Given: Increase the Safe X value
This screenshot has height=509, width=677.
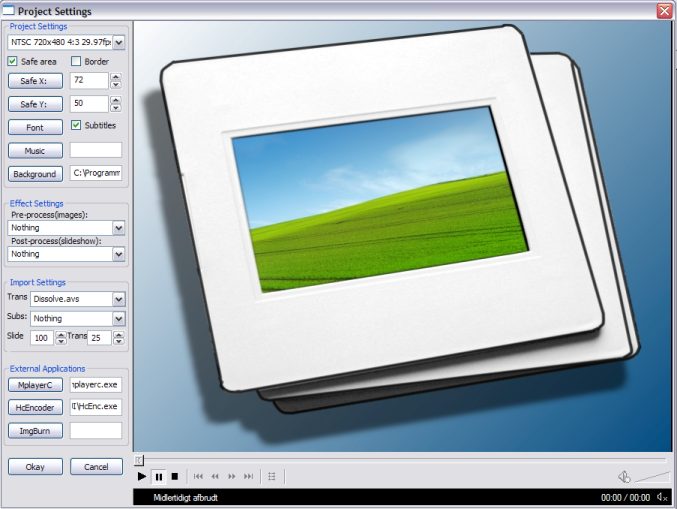Looking at the screenshot, I should coord(116,77).
